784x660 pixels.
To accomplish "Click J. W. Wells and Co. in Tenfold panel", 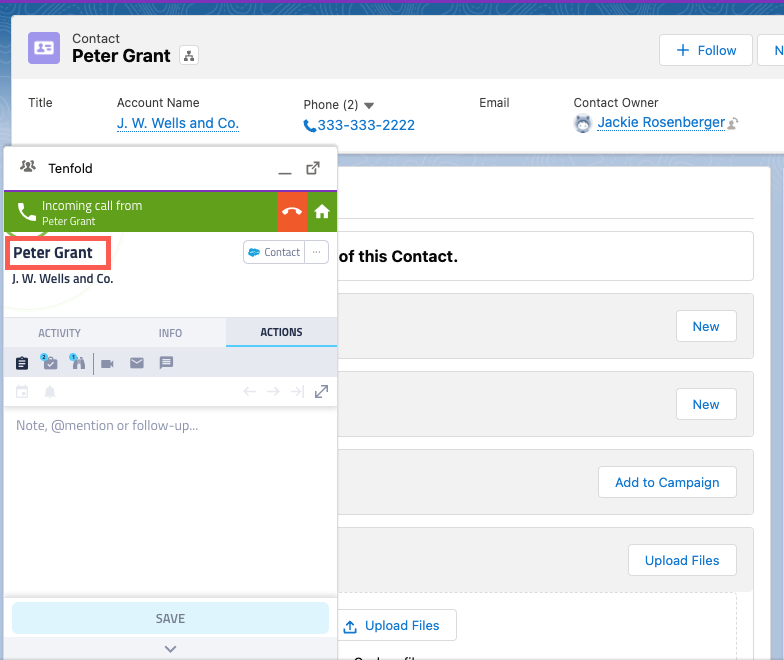I will pyautogui.click(x=62, y=279).
